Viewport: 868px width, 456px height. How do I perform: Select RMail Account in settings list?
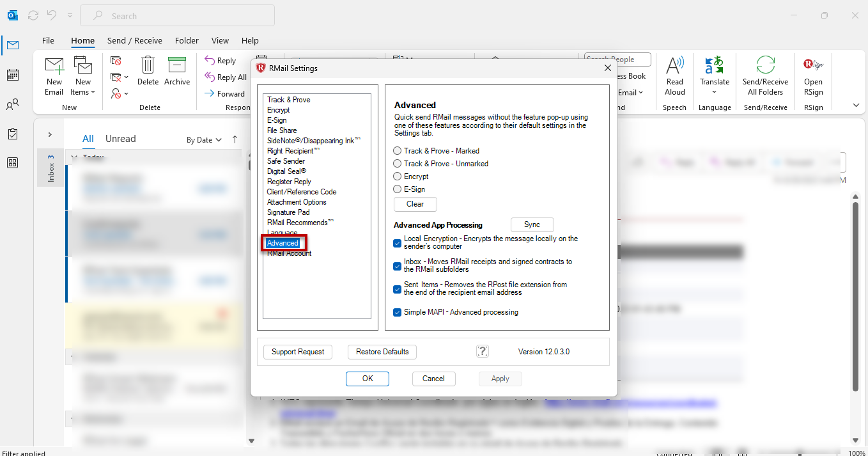[x=289, y=253]
